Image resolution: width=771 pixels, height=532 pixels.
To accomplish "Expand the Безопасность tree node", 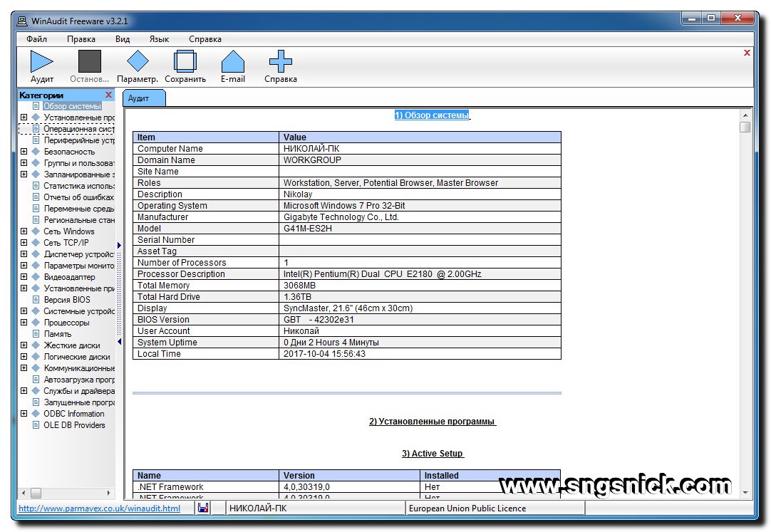I will coord(24,151).
